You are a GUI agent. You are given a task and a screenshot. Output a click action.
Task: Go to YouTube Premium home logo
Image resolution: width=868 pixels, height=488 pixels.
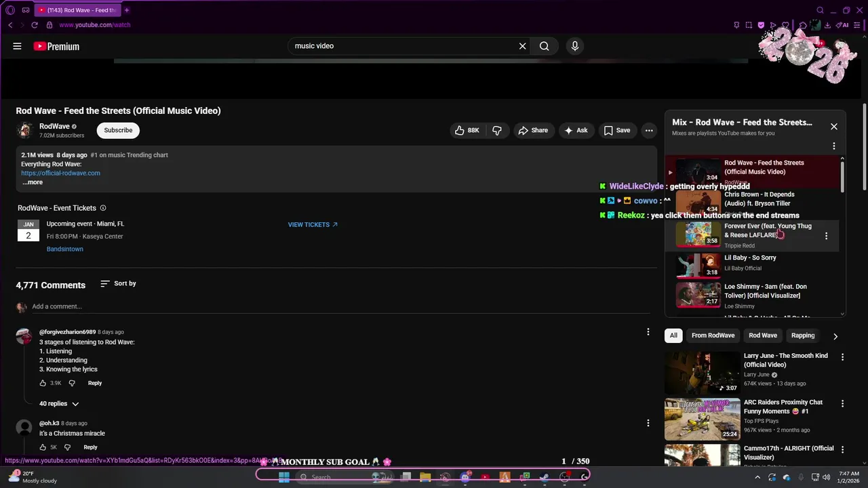56,46
